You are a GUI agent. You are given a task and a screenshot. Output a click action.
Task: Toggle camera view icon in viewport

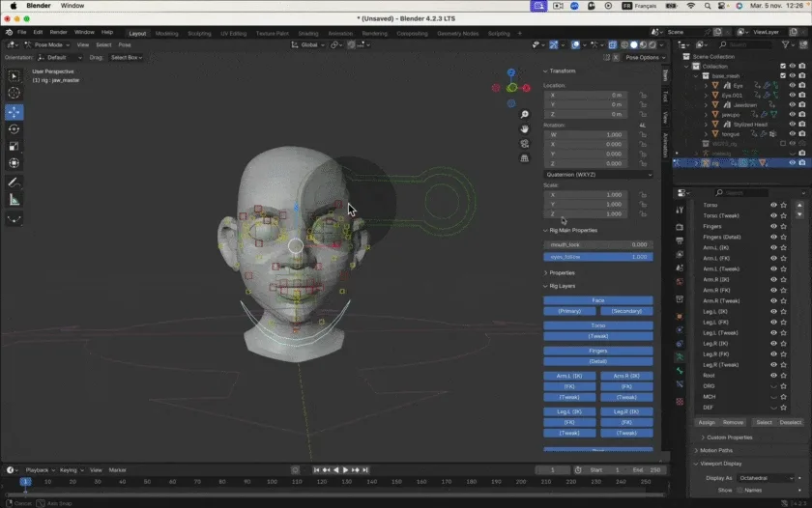525,143
